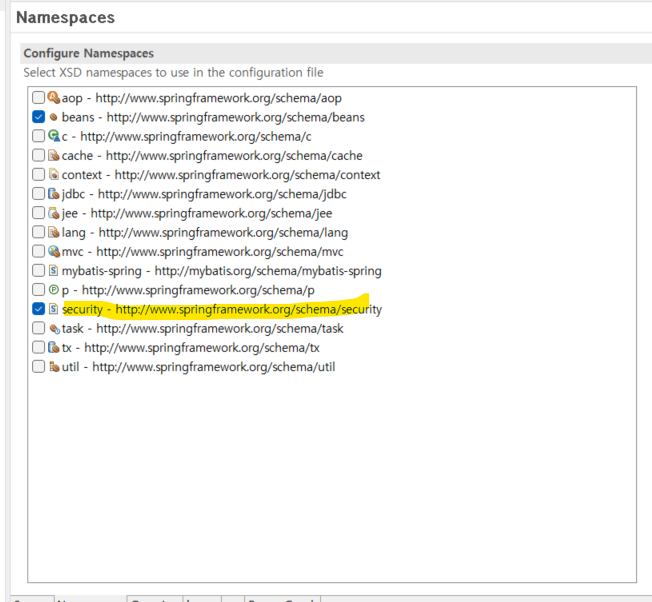Check the lang namespace checkbox
Screen dimensions: 652x602
point(38,232)
